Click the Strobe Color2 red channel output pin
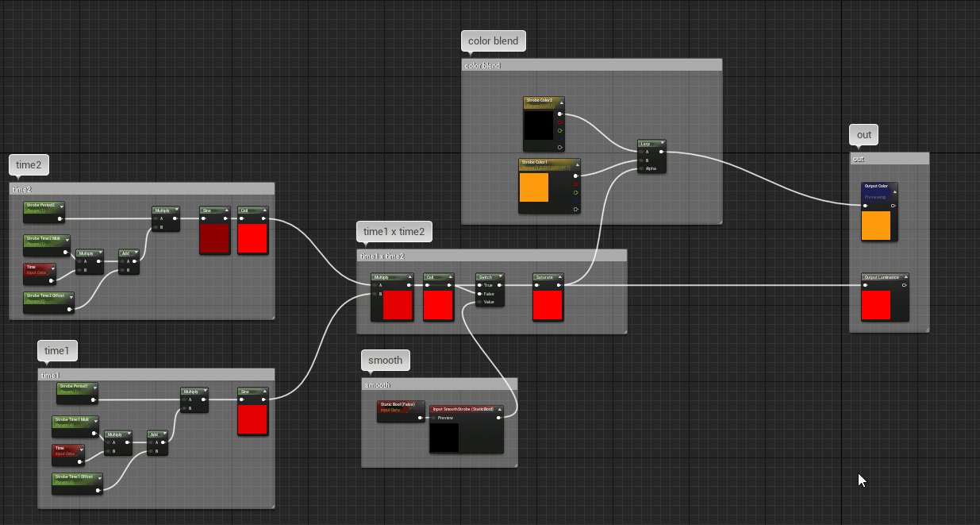The height and width of the screenshot is (525, 980). (560, 122)
